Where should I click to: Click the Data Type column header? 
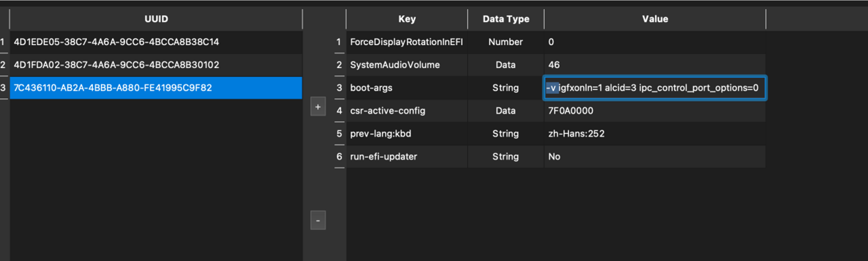tap(506, 19)
